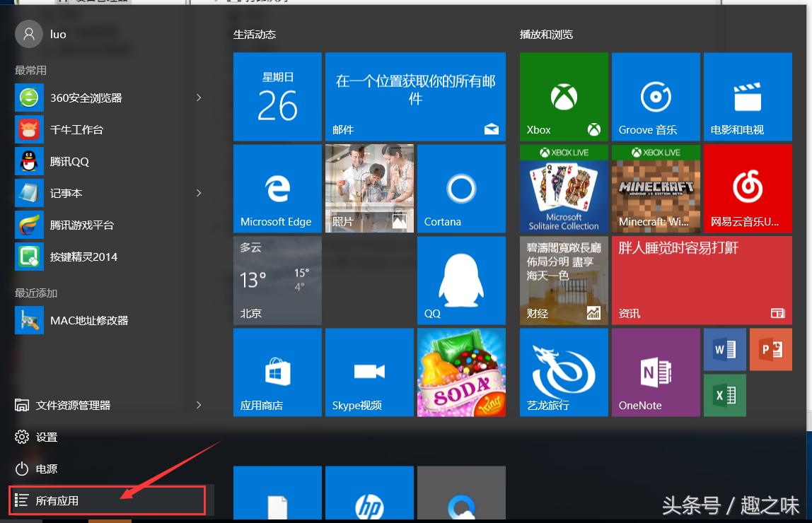Open the 艺龙旅行 tile

[x=564, y=372]
